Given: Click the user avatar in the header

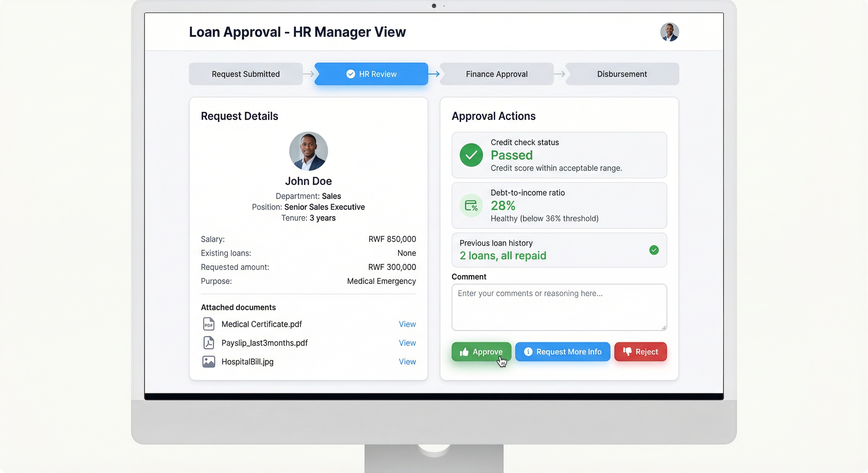Looking at the screenshot, I should [669, 32].
